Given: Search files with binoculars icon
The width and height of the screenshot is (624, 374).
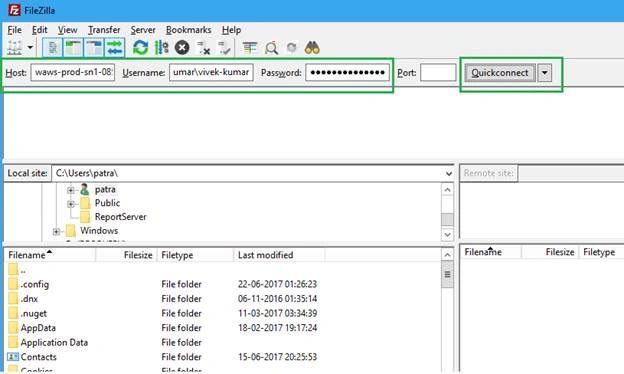Looking at the screenshot, I should (312, 48).
